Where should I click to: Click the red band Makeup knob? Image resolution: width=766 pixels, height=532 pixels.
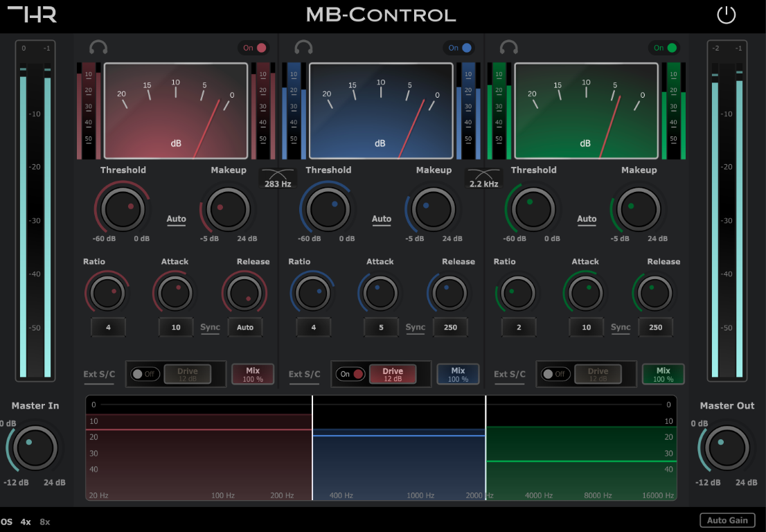pyautogui.click(x=228, y=209)
